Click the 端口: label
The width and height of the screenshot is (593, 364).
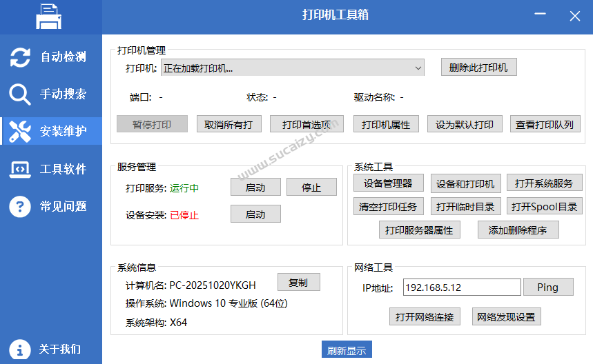[x=140, y=97]
